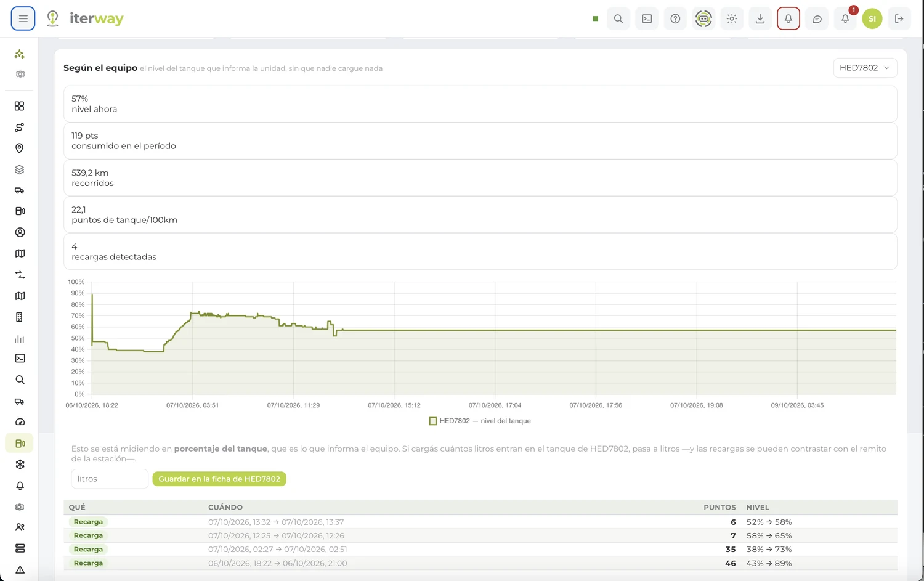This screenshot has height=581, width=924.
Task: Click the green sparkles icon in the sidebar
Action: coord(20,54)
